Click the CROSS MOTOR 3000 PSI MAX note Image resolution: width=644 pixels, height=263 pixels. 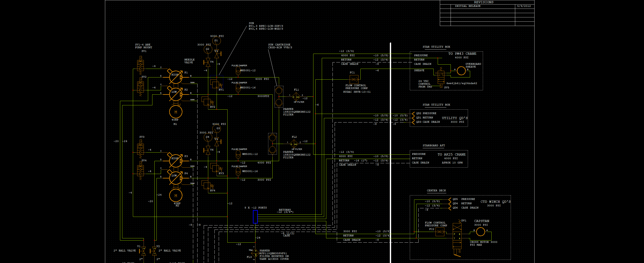483,243
